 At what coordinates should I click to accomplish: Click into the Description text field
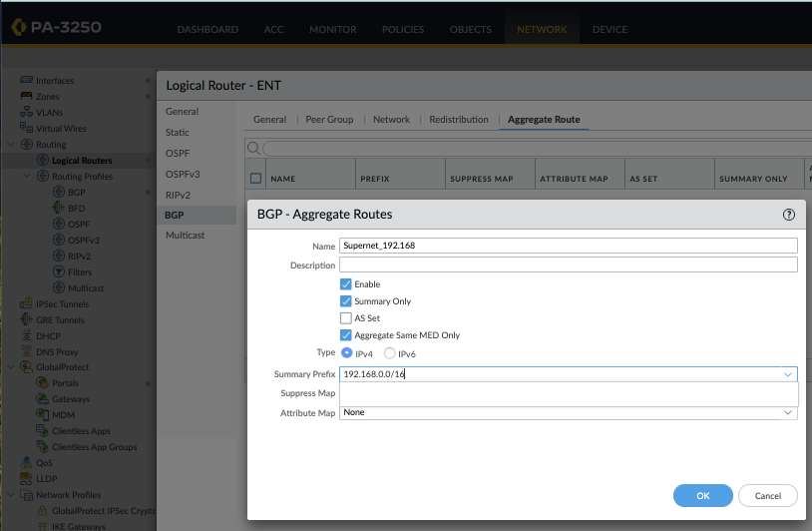[x=568, y=265]
